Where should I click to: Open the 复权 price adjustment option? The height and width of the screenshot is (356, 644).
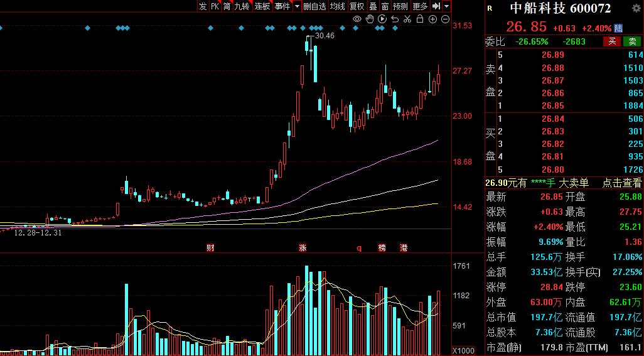click(x=357, y=6)
